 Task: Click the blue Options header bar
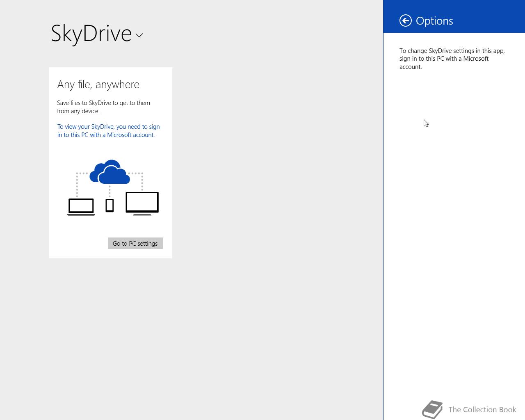[x=454, y=16]
